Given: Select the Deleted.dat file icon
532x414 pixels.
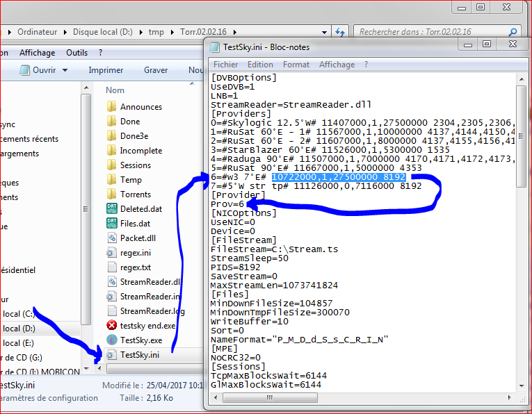Looking at the screenshot, I should [x=111, y=208].
